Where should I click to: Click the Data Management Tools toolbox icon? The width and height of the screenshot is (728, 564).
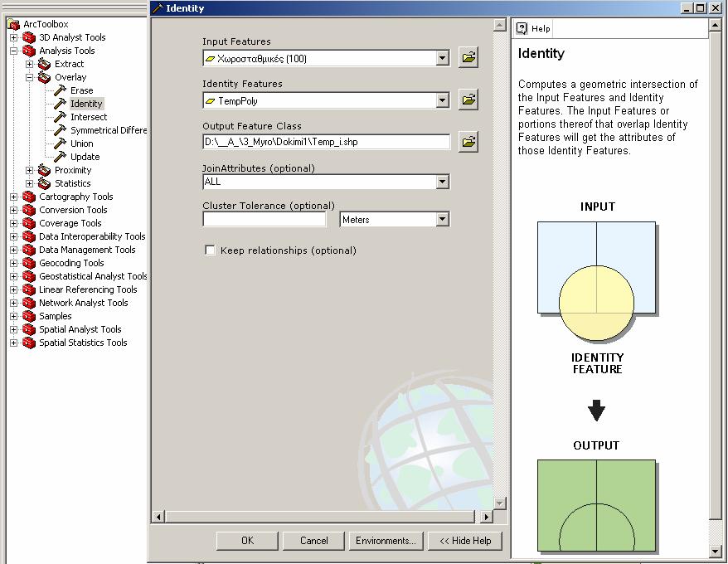click(29, 250)
